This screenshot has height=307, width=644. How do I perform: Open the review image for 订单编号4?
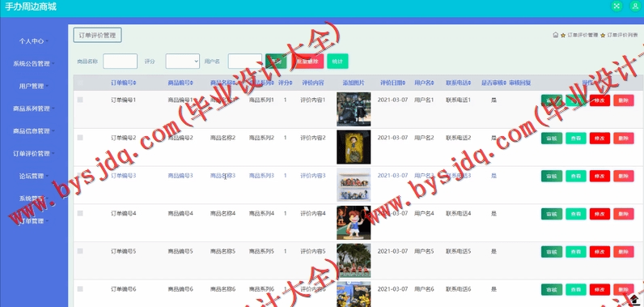coord(354,223)
